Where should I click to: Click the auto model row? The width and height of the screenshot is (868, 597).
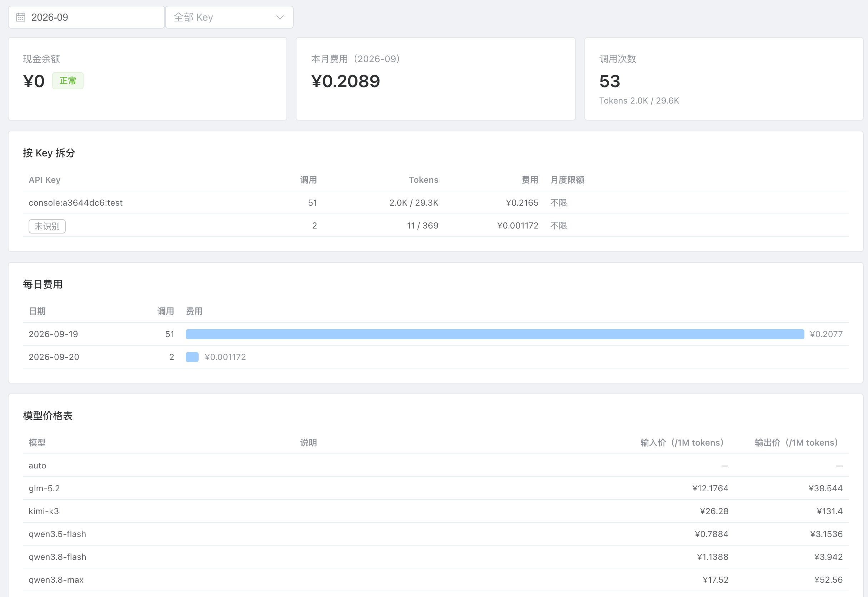pyautogui.click(x=435, y=465)
